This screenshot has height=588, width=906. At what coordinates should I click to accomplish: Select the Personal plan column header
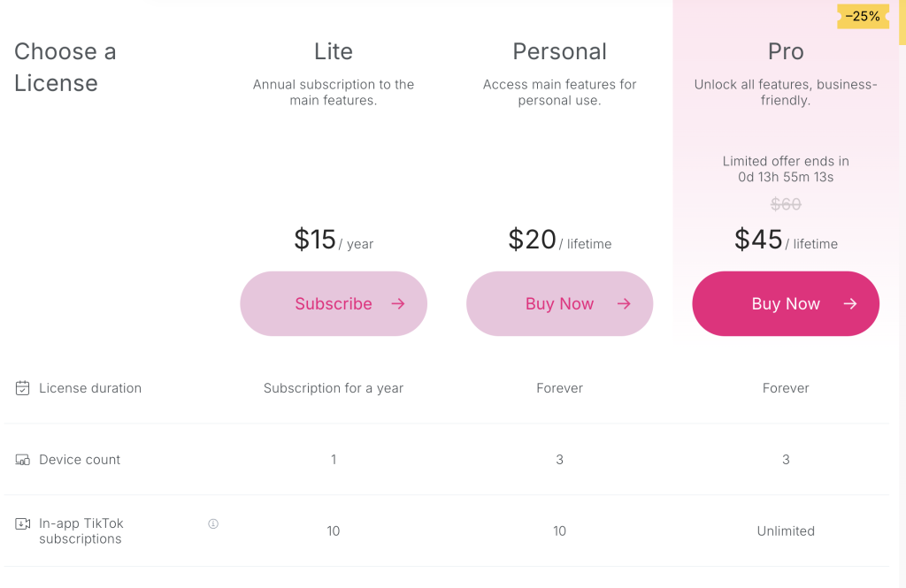coord(559,51)
